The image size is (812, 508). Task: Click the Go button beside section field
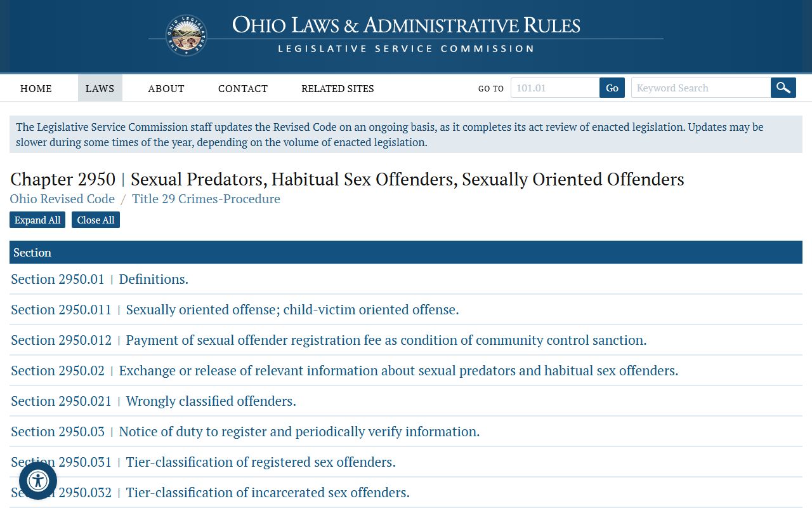click(612, 88)
